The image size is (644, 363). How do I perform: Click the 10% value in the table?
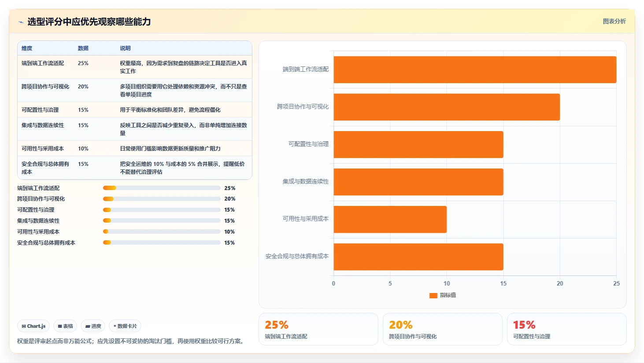(83, 149)
